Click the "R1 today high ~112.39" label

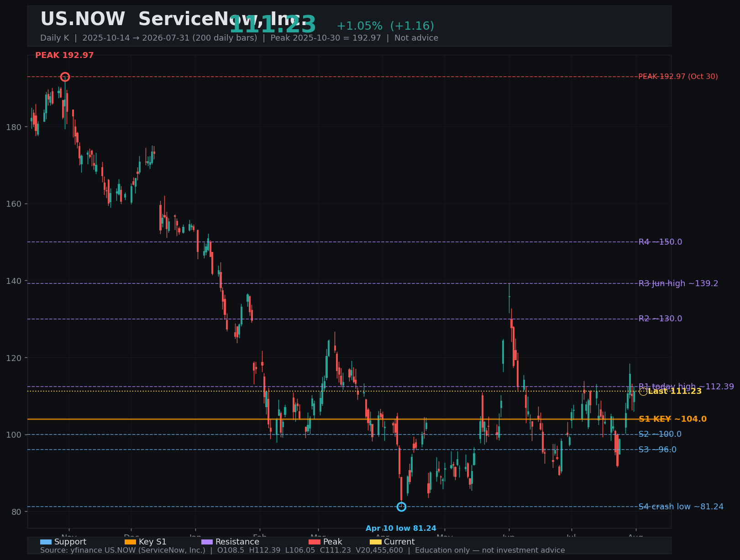[x=686, y=387]
